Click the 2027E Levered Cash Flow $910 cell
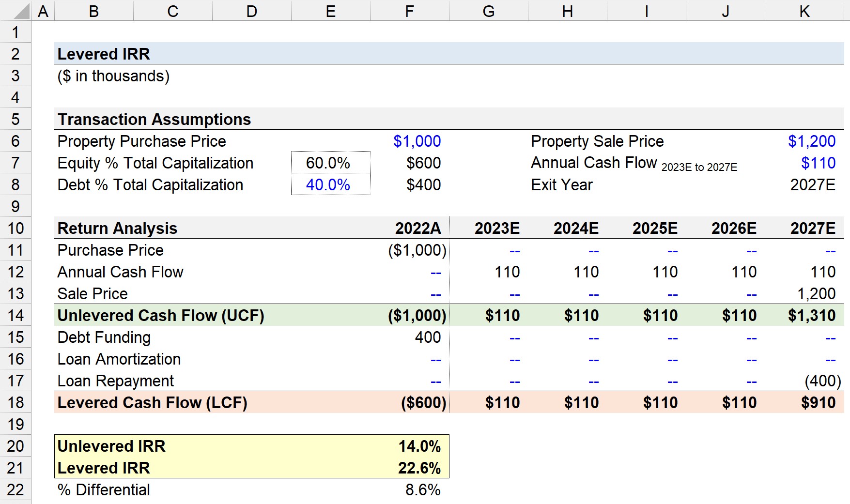 pyautogui.click(x=804, y=402)
